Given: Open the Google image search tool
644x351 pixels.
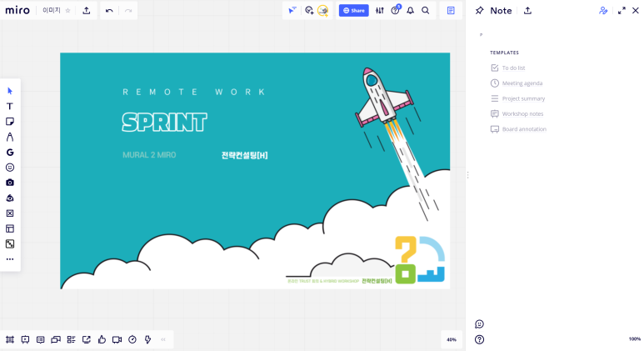Looking at the screenshot, I should point(10,152).
